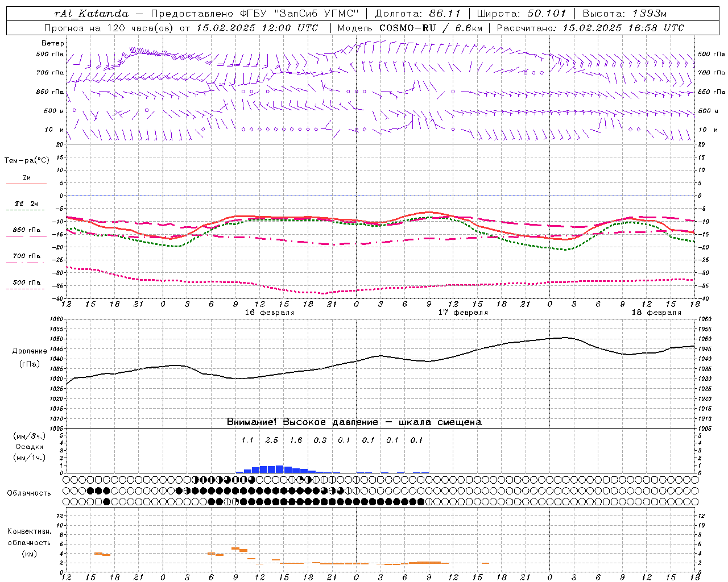Click the precipitation total 1.1
The image size is (728, 582).
(x=247, y=440)
